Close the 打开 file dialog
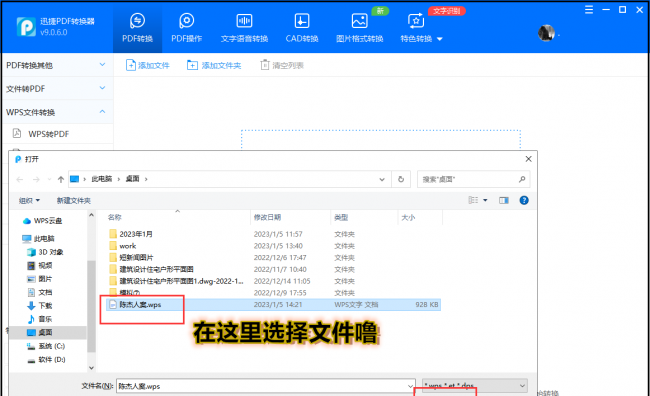Screen dimensions: 650x396 click(x=528, y=159)
